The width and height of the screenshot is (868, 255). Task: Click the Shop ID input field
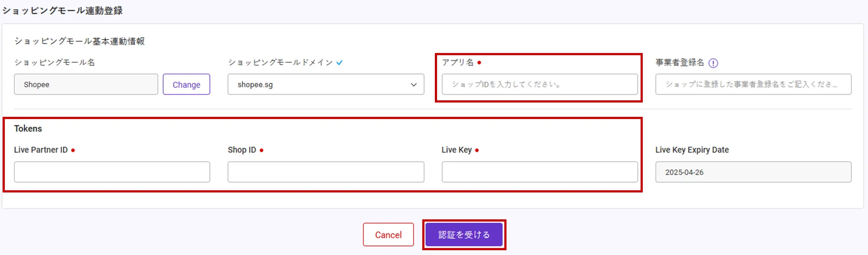click(325, 172)
